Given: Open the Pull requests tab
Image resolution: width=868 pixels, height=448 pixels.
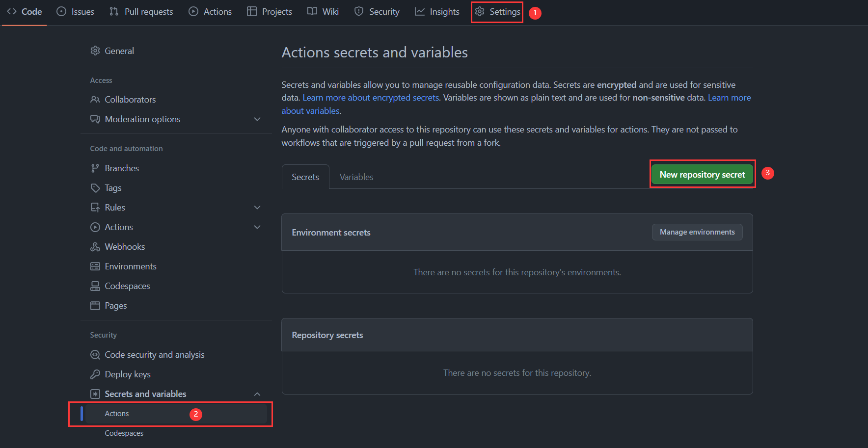Looking at the screenshot, I should point(141,12).
